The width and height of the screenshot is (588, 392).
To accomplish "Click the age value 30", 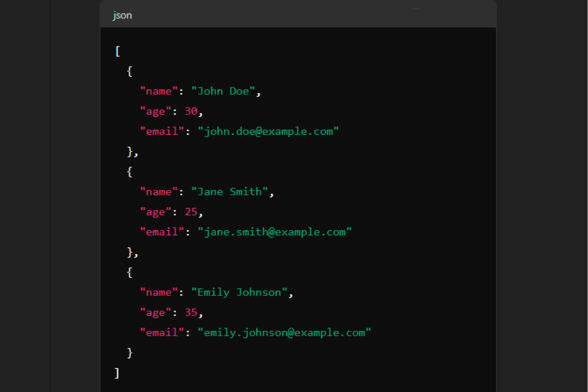I will pyautogui.click(x=191, y=111).
